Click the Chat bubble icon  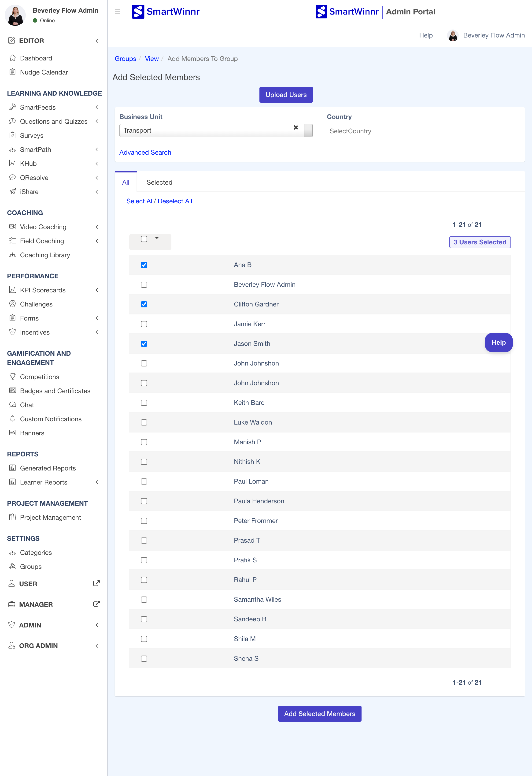(12, 405)
